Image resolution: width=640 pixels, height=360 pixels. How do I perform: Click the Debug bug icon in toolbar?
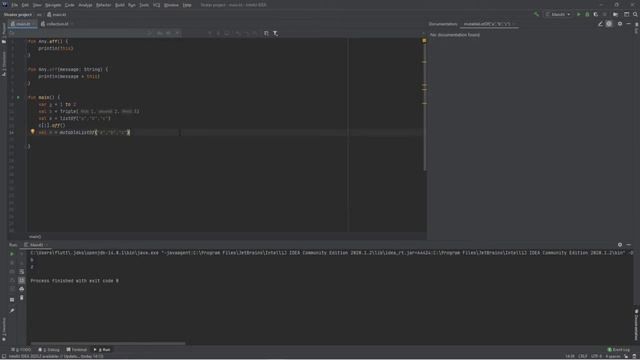(x=587, y=14)
